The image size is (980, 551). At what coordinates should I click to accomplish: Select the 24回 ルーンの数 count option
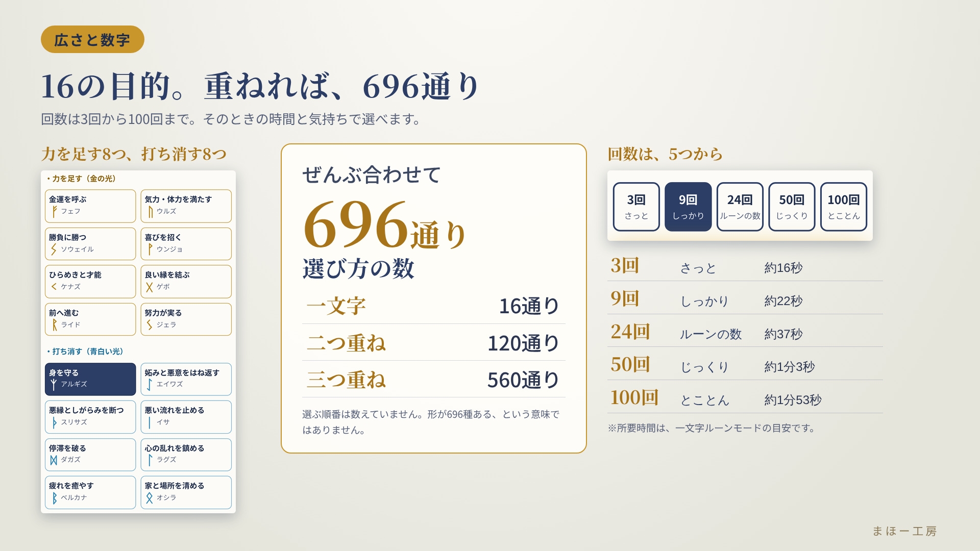[740, 207]
